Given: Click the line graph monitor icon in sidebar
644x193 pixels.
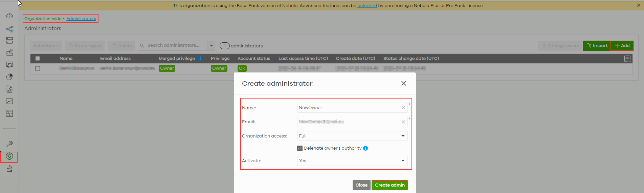Looking at the screenshot, I should [9, 101].
